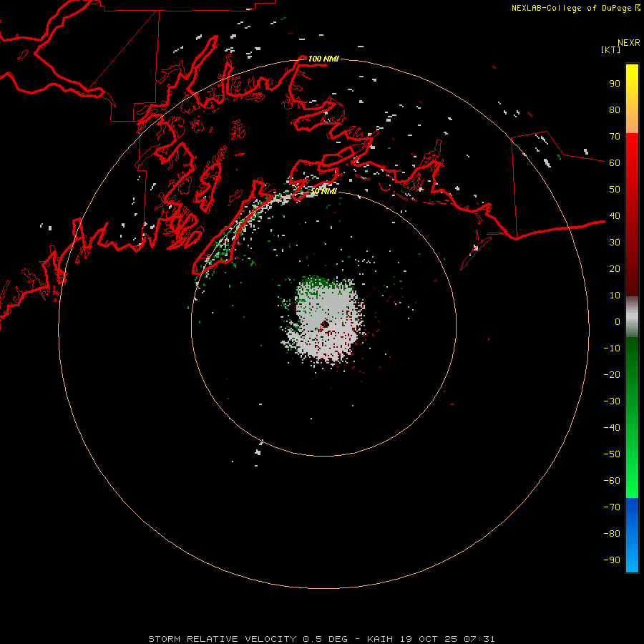This screenshot has height=644, width=644.
Task: Click the -80 scale label
Action: (x=612, y=534)
